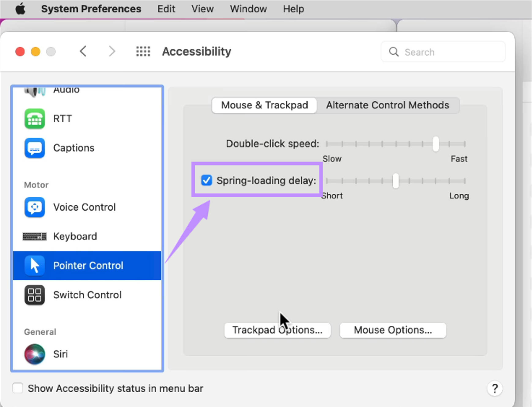Open the System Preferences menu
Image resolution: width=532 pixels, height=407 pixels.
click(x=91, y=9)
